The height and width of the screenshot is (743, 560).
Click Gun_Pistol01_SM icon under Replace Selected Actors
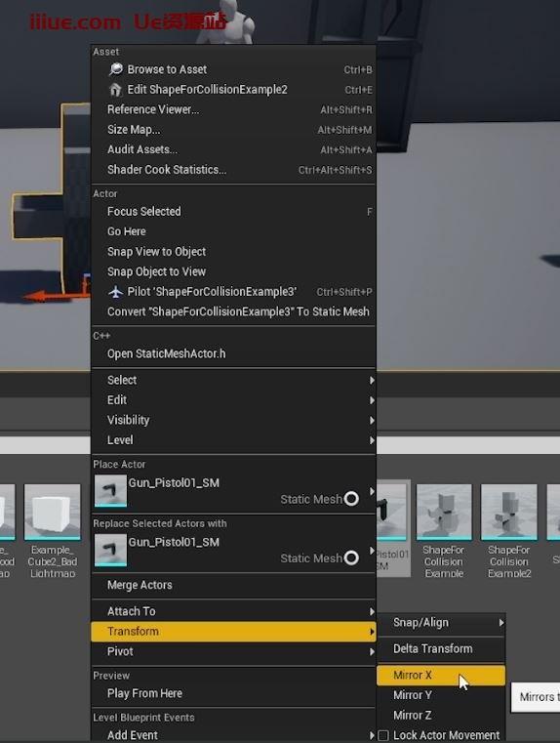point(110,550)
